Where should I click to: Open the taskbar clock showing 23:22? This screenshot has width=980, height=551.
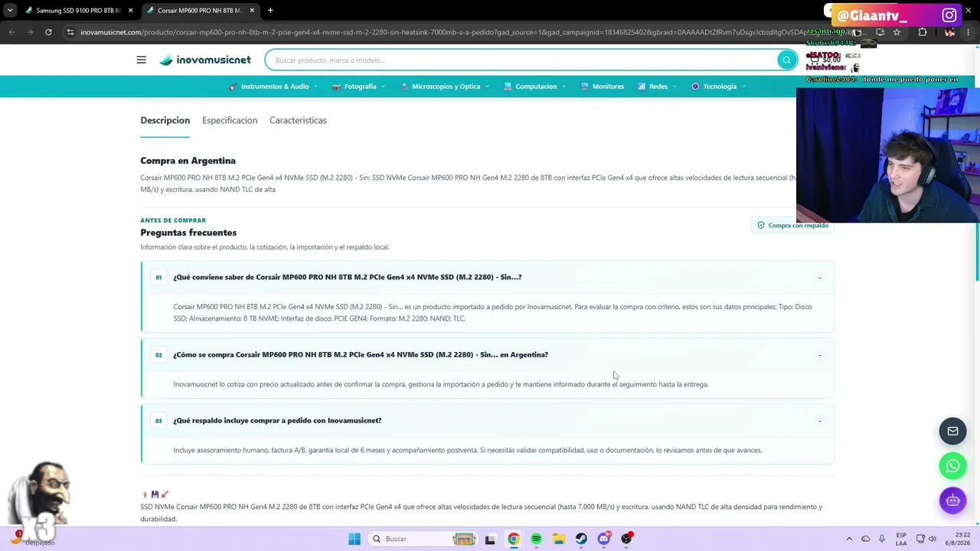click(x=957, y=539)
